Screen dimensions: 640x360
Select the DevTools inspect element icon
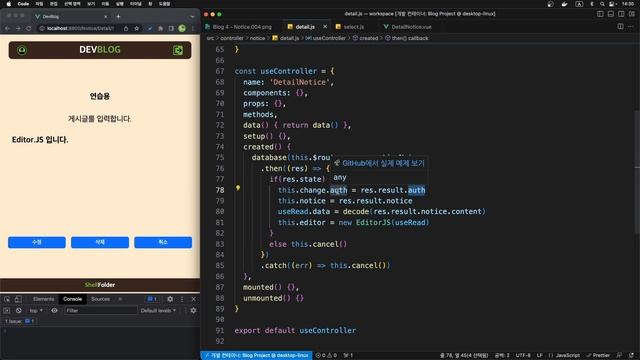point(7,299)
